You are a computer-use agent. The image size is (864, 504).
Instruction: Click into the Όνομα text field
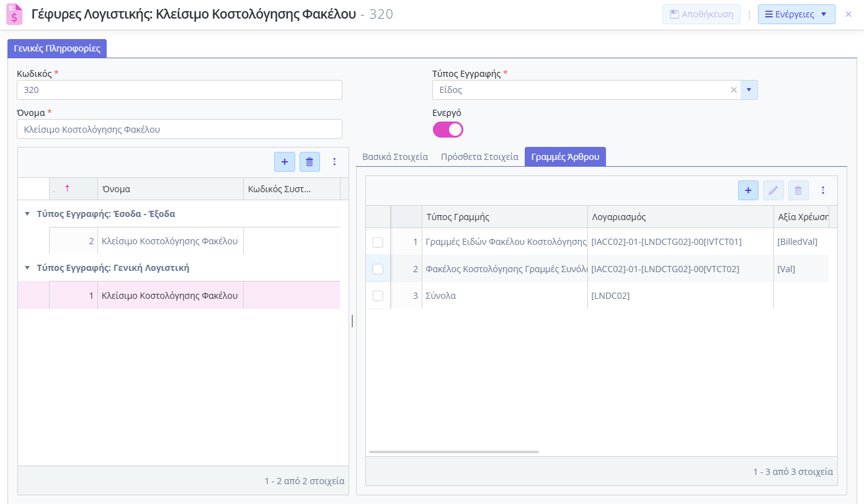point(179,129)
